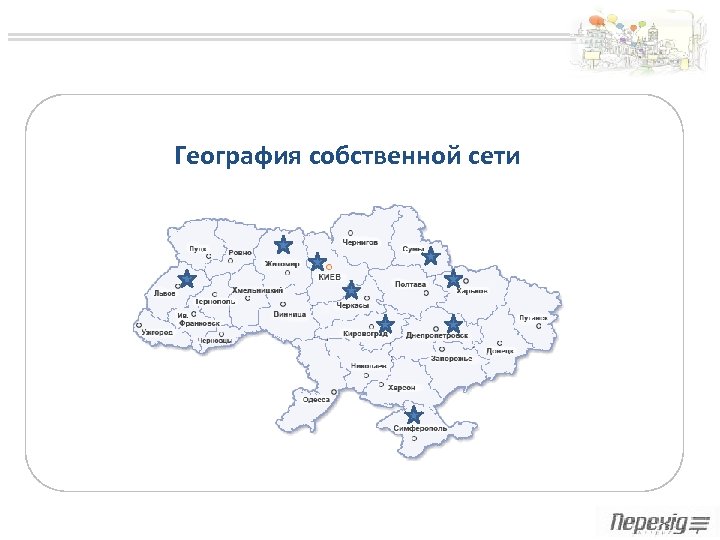Click the 'Херсон' city label
Image resolution: width=720 pixels, height=540 pixels.
[x=401, y=388]
